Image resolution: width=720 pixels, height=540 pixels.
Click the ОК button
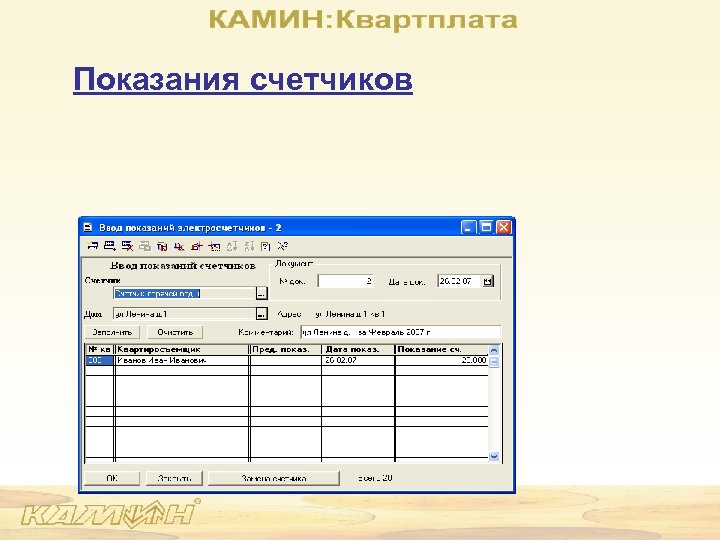(x=112, y=478)
